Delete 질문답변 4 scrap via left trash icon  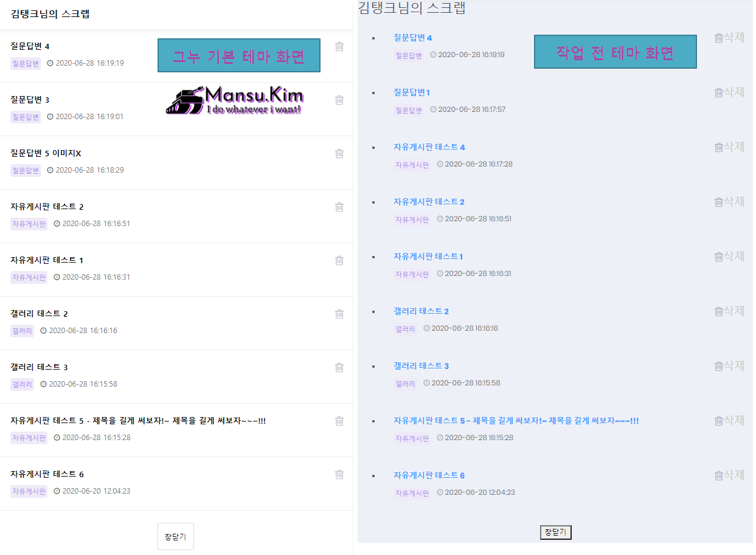(339, 47)
